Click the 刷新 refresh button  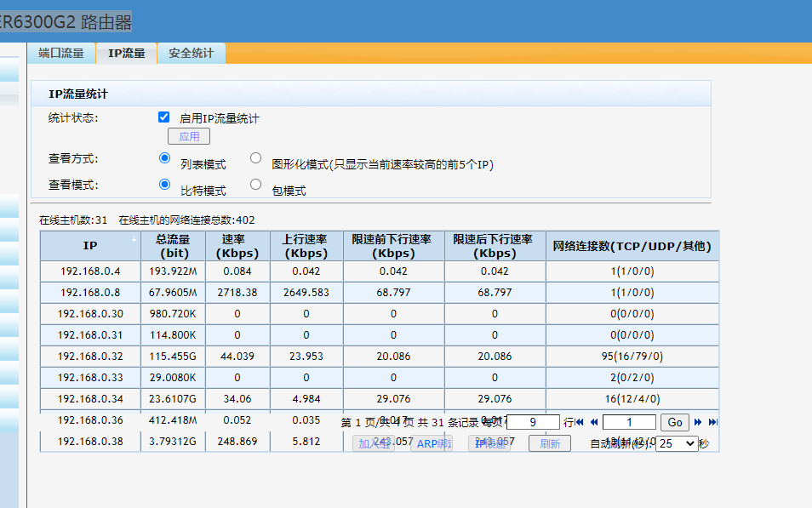(x=550, y=443)
